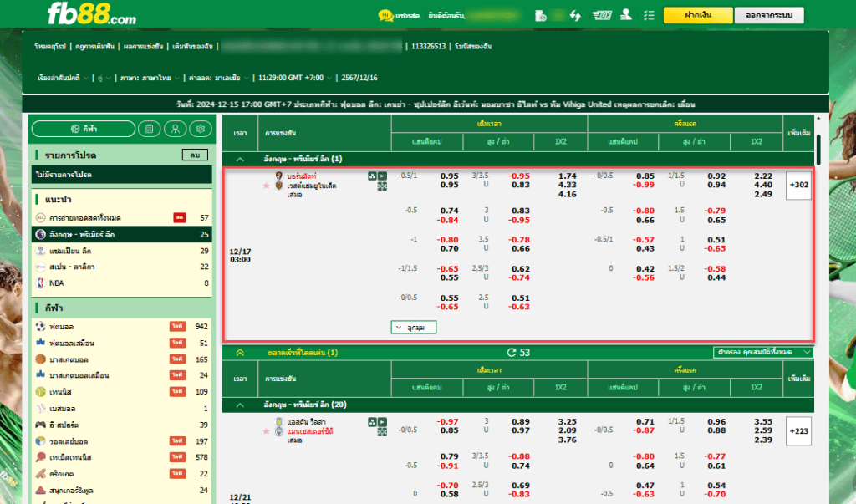This screenshot has width=856, height=504.
Task: Collapse the featured early market double-chevron
Action: click(x=240, y=353)
